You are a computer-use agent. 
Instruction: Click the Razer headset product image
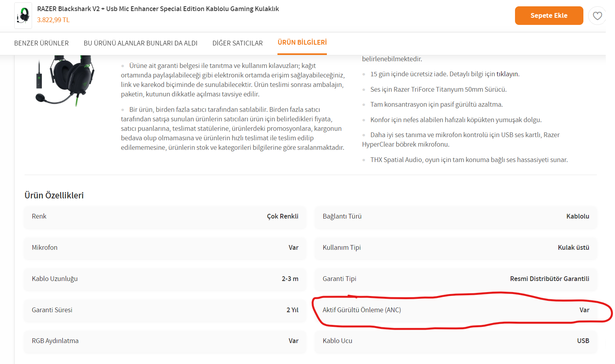coord(65,80)
